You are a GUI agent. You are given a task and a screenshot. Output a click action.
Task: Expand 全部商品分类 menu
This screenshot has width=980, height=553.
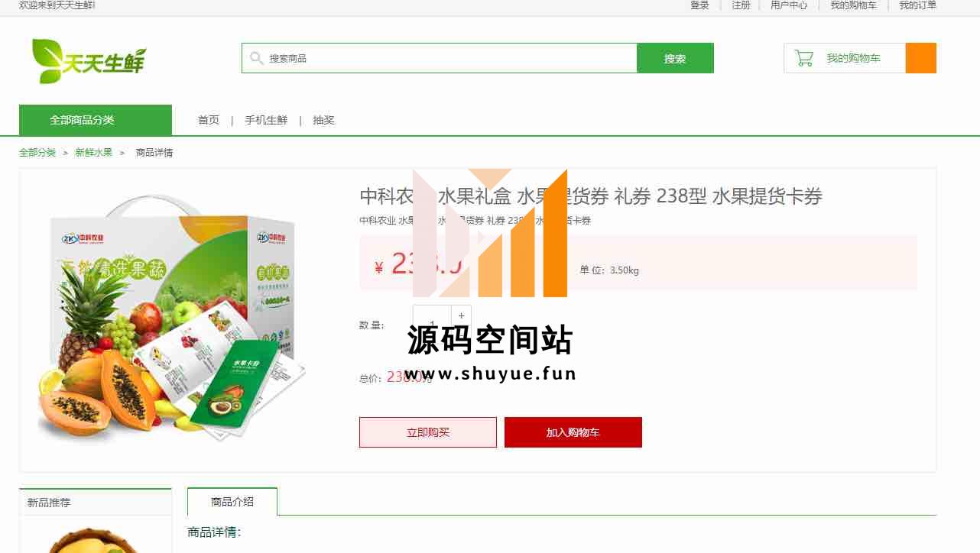point(96,120)
